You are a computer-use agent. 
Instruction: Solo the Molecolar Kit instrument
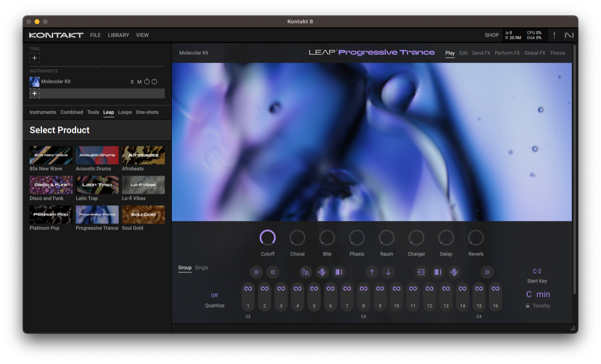pyautogui.click(x=133, y=82)
